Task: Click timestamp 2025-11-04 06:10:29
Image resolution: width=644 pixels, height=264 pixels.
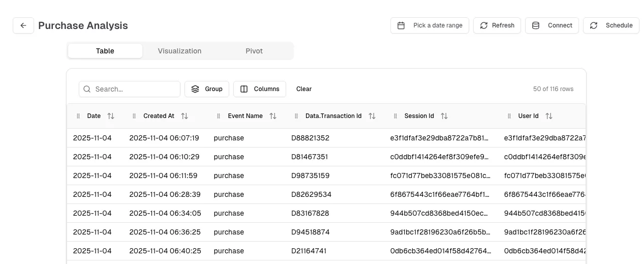Action: point(164,157)
